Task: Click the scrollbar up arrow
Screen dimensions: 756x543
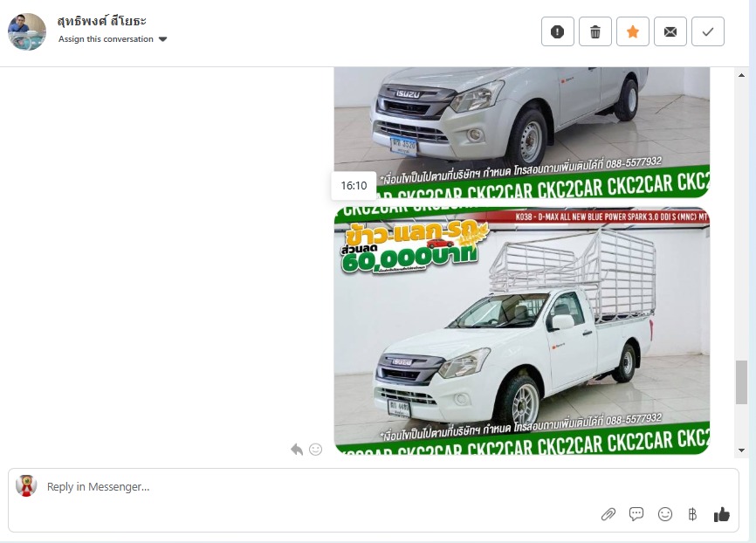Action: pos(741,75)
